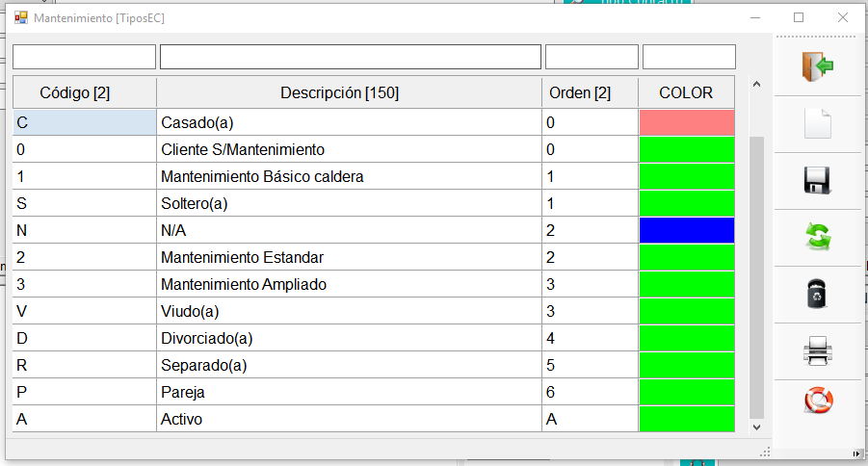The image size is (868, 466).
Task: Select the 'Separado(a)' description cell
Action: point(350,365)
